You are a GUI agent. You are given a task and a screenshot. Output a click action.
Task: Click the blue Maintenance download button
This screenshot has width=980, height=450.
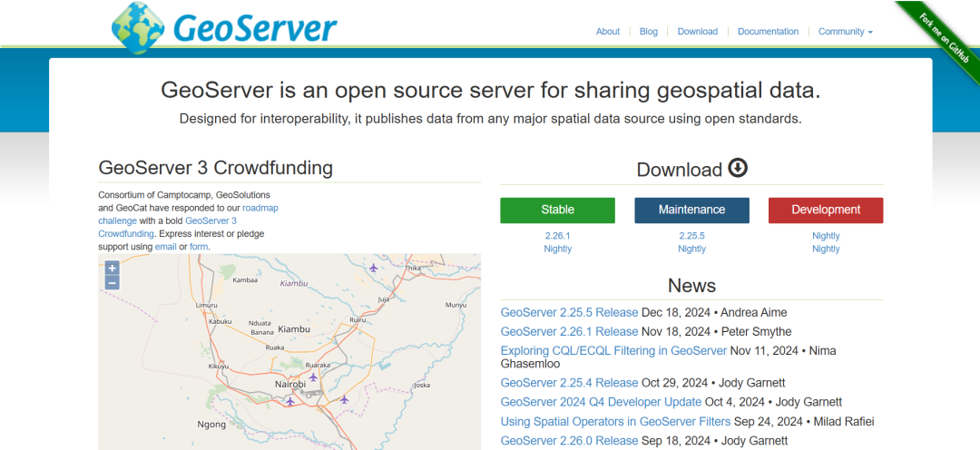(x=691, y=210)
